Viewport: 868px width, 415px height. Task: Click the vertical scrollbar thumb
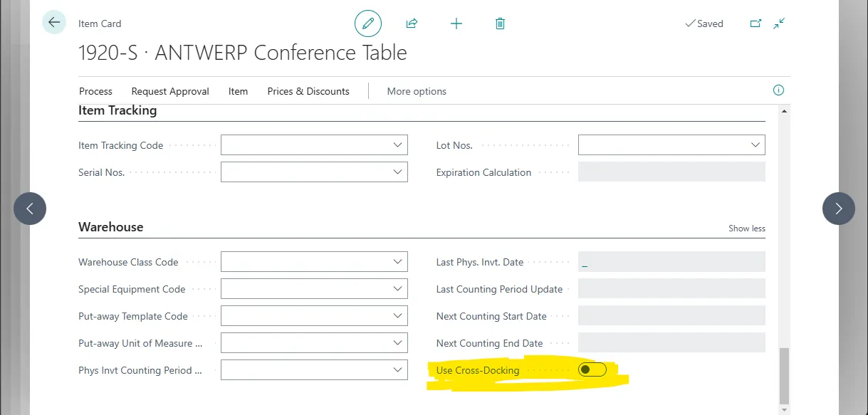(785, 376)
